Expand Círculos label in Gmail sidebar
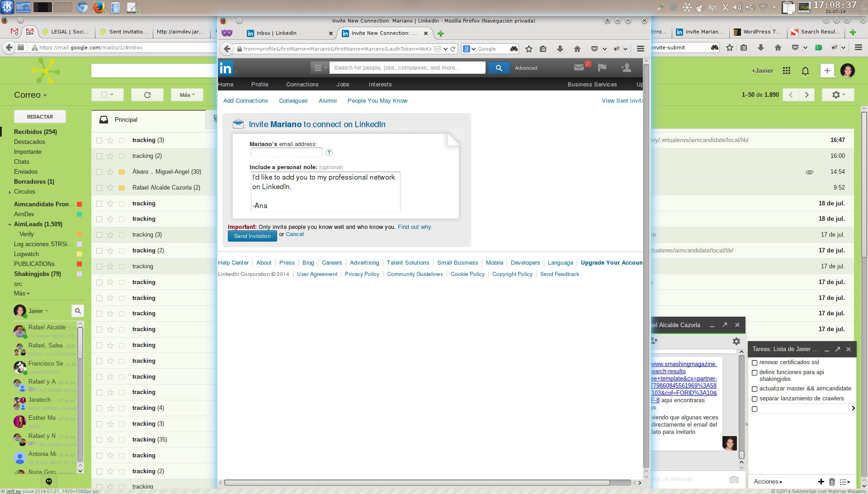The image size is (868, 494). pos(10,192)
